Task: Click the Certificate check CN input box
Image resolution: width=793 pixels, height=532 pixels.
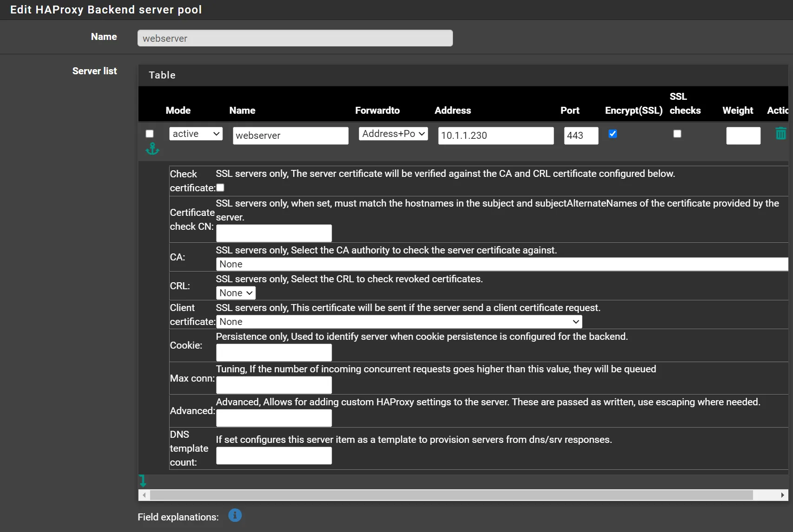Action: tap(274, 233)
